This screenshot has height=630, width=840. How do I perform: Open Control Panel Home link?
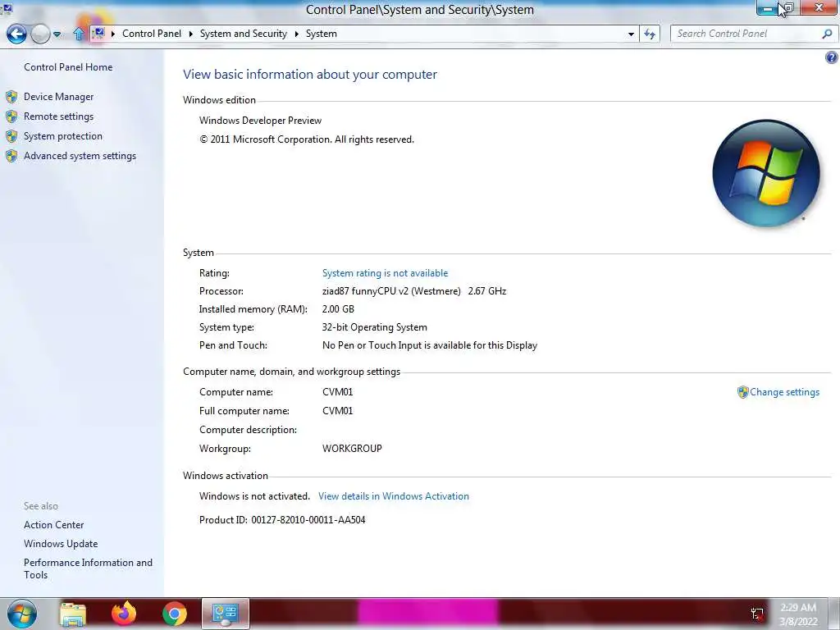tap(68, 67)
